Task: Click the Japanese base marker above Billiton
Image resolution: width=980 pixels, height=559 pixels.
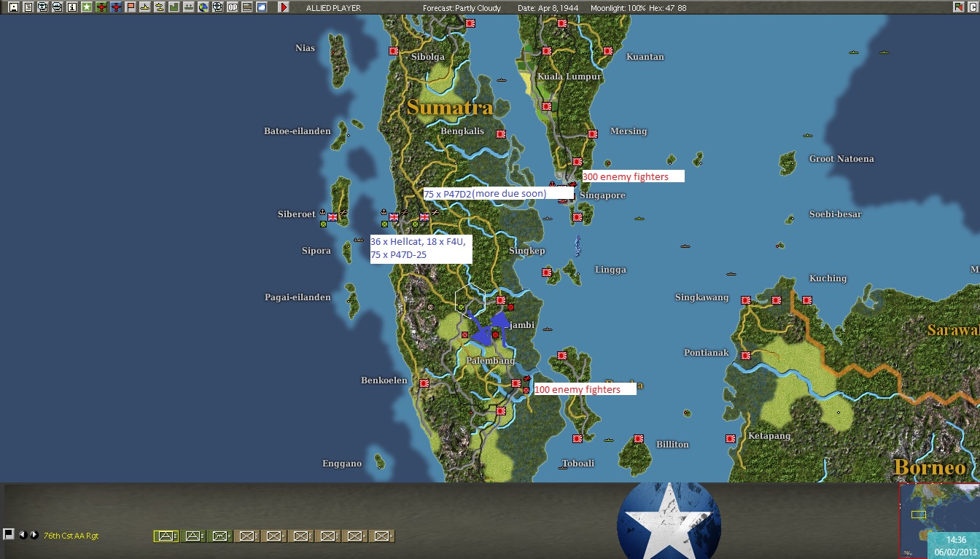Action: (x=639, y=439)
